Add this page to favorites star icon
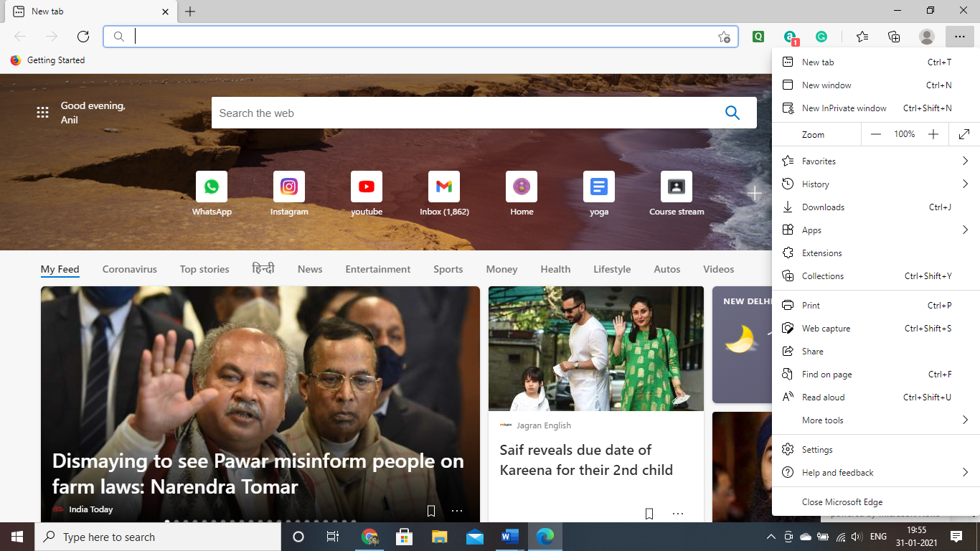This screenshot has height=551, width=980. pyautogui.click(x=724, y=37)
